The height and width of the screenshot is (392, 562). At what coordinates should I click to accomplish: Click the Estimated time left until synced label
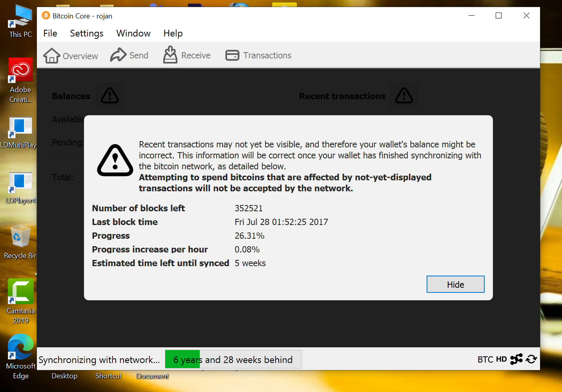click(161, 263)
